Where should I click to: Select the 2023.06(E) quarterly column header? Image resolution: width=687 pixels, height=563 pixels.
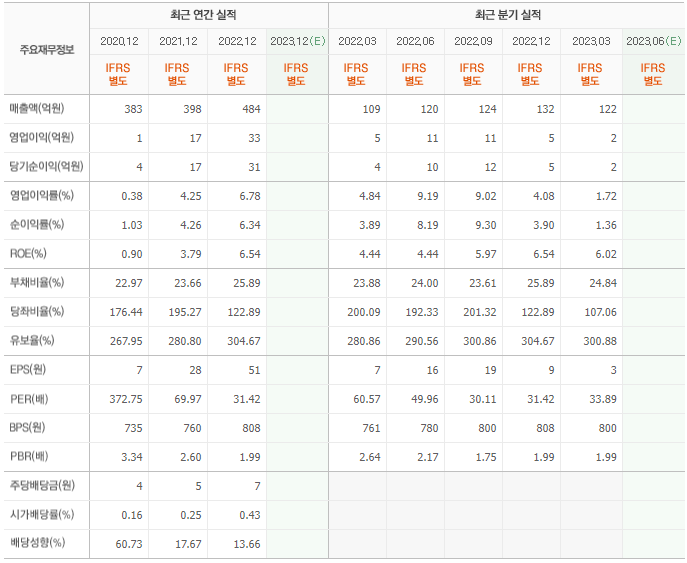pyautogui.click(x=654, y=41)
